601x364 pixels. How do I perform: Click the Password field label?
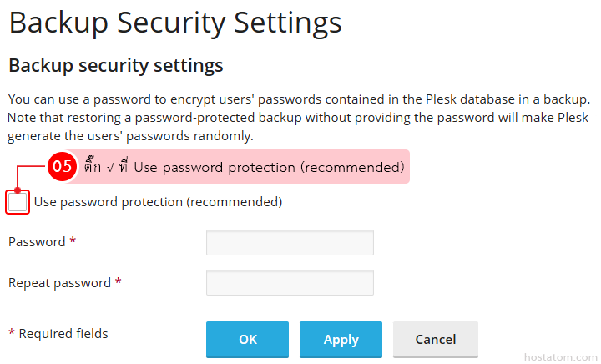(37, 242)
